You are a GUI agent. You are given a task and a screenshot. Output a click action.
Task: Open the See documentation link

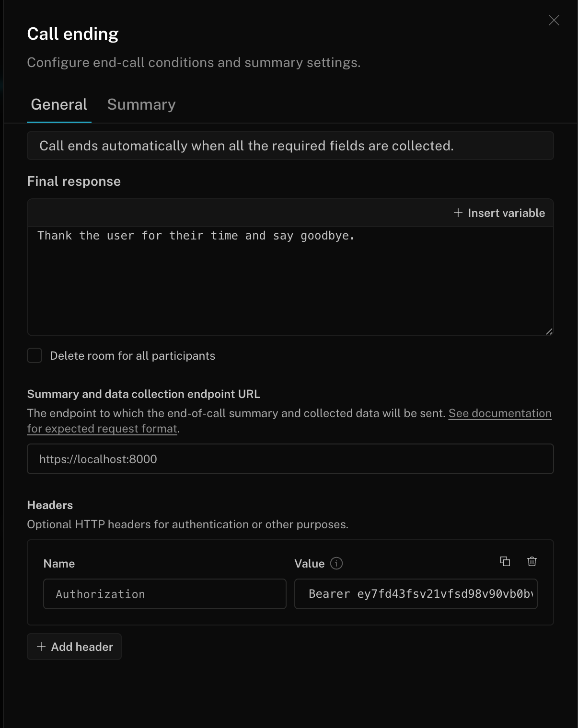click(499, 413)
